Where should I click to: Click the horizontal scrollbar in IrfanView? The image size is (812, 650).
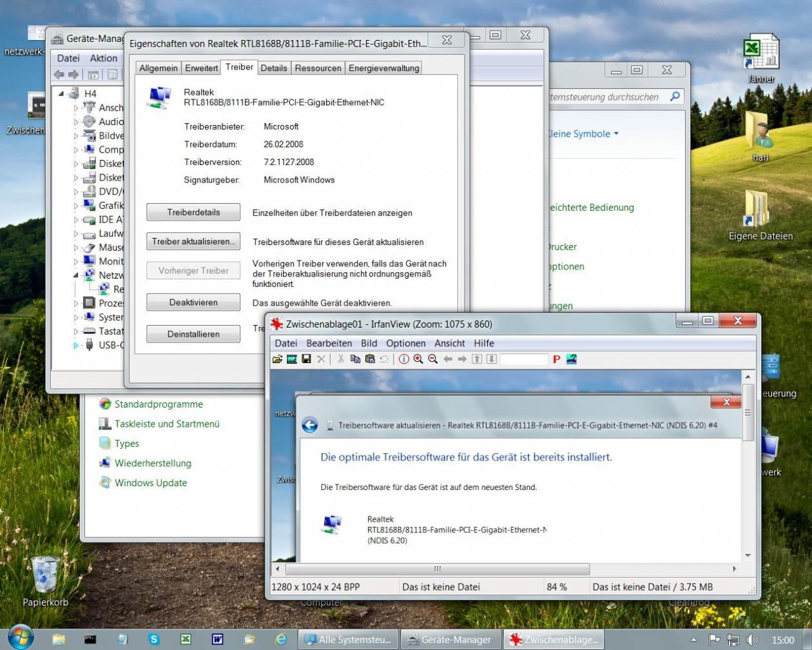coord(438,569)
